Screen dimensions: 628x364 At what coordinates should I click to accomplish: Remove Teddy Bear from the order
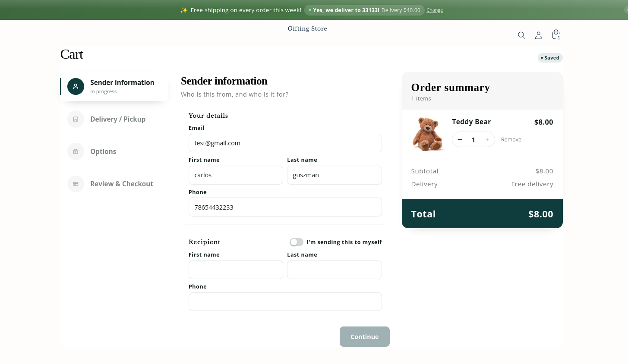[x=511, y=139]
